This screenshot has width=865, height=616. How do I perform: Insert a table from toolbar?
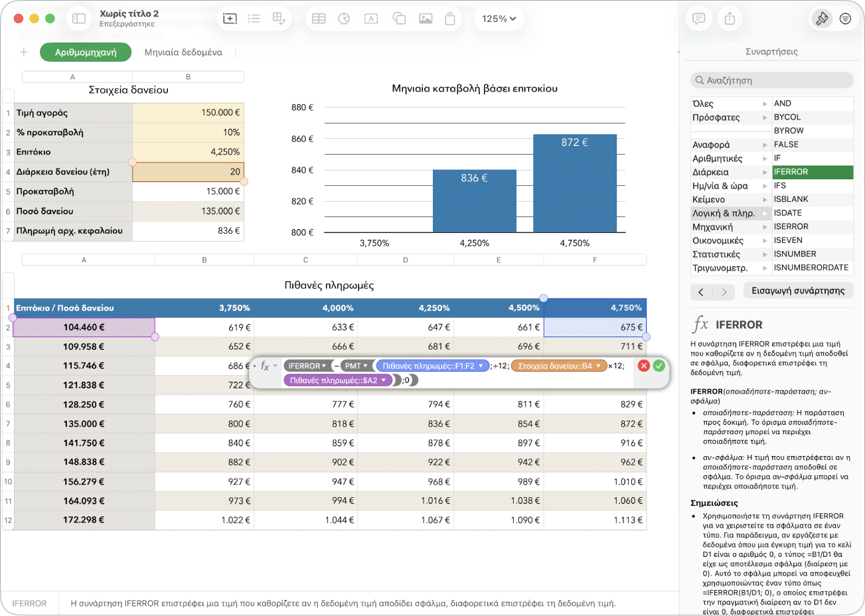click(x=319, y=19)
